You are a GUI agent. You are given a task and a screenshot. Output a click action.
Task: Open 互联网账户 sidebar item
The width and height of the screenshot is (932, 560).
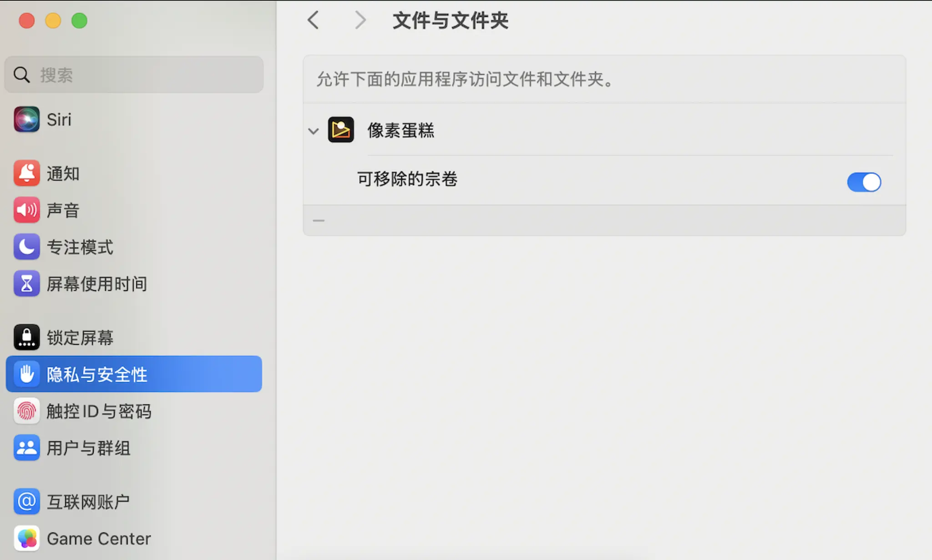point(88,502)
